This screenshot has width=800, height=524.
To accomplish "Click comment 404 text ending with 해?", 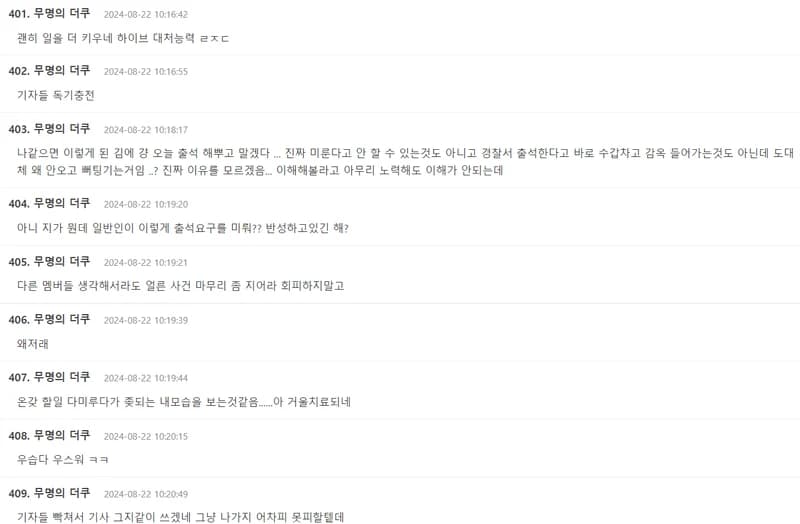I will [x=183, y=228].
